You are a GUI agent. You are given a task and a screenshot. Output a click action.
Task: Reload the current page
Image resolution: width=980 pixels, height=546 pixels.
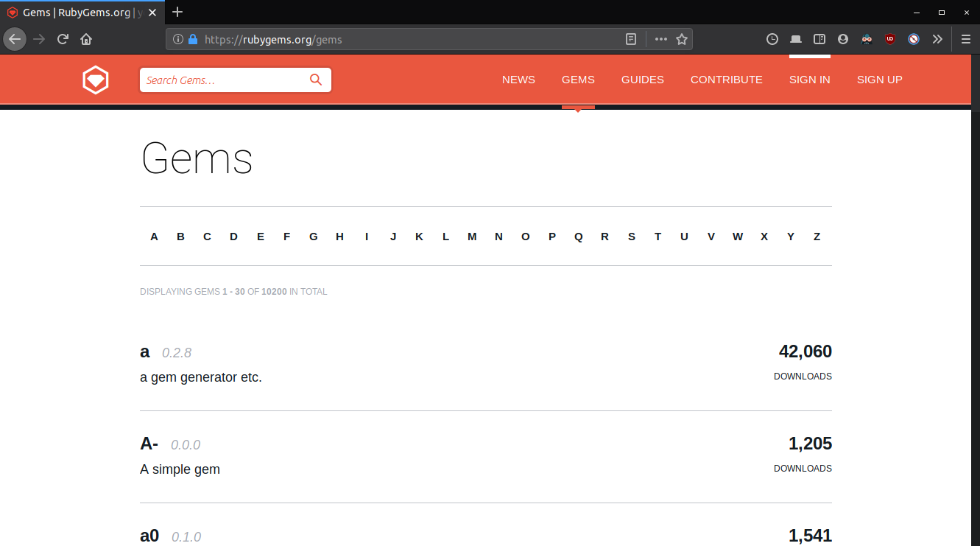62,39
